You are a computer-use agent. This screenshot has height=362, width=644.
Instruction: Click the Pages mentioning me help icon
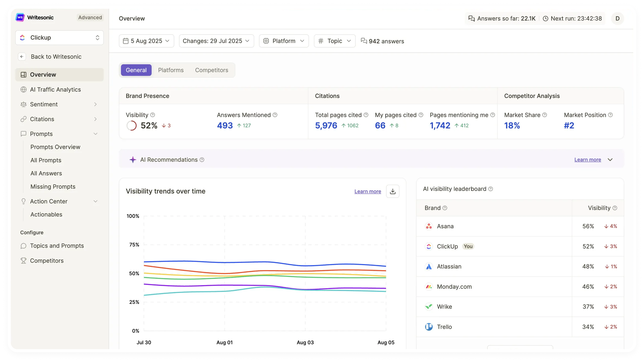point(492,115)
